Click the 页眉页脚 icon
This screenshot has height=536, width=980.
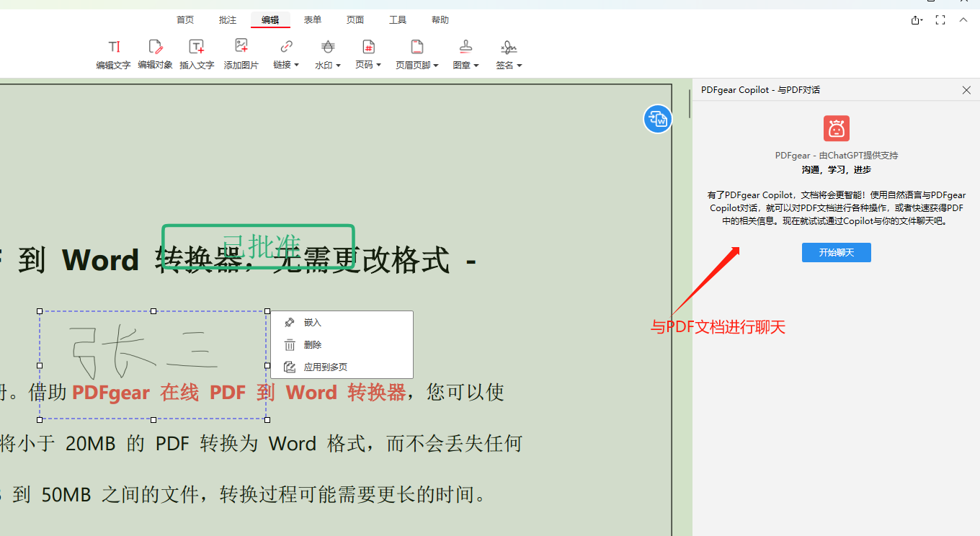[416, 48]
